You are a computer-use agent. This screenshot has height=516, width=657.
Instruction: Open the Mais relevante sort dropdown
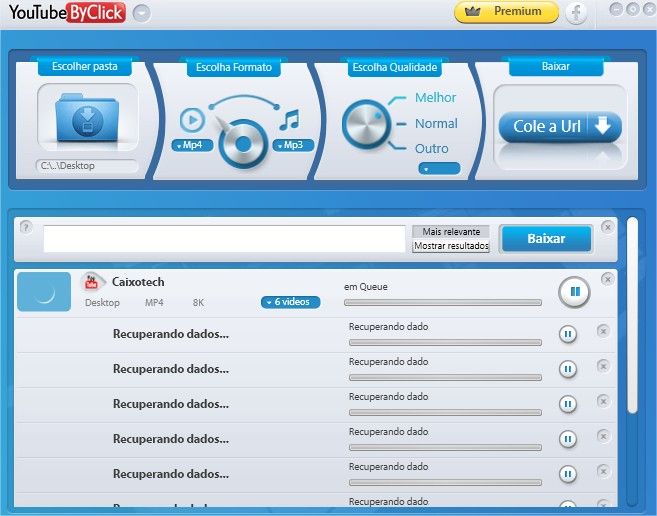(451, 231)
